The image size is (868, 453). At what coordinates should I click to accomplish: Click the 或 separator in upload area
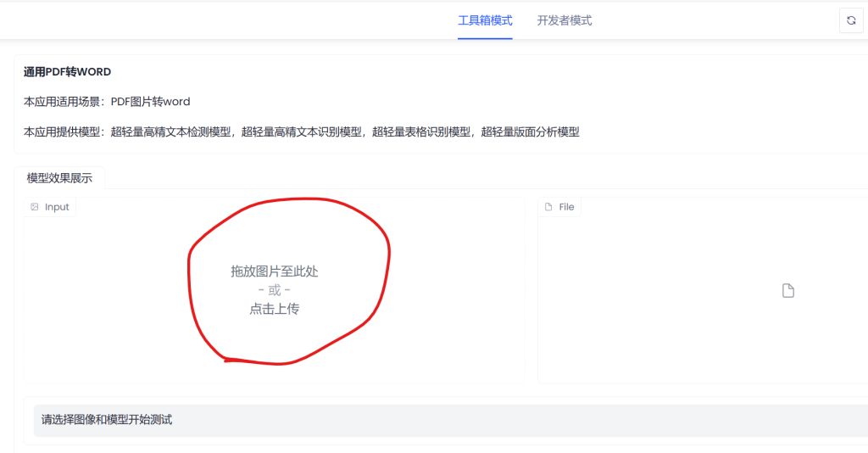[274, 290]
